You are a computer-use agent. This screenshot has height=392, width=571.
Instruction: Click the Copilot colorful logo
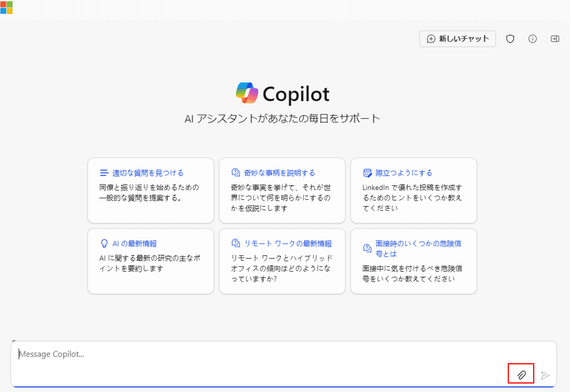(247, 93)
